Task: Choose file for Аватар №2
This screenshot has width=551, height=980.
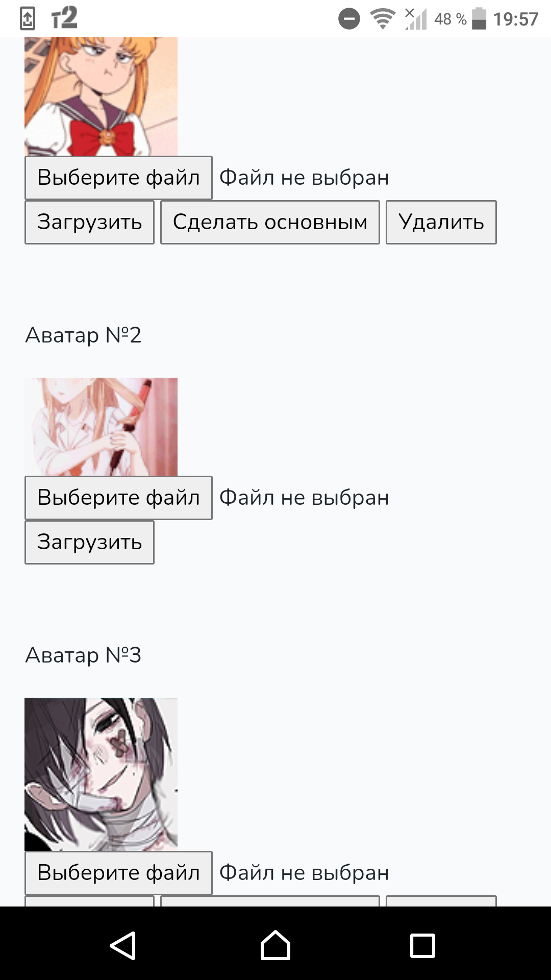Action: (118, 498)
